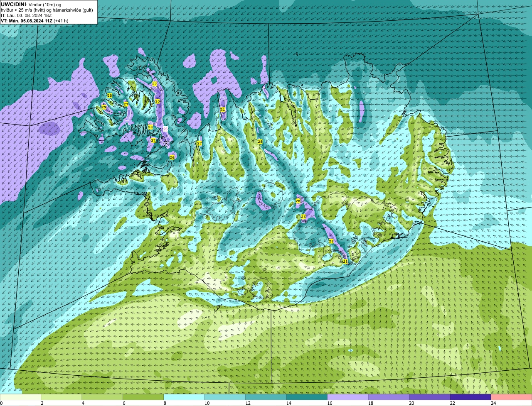Select the violet swatch between 20 and 22
Image resolution: width=532 pixels, height=406 pixels.
click(430, 397)
